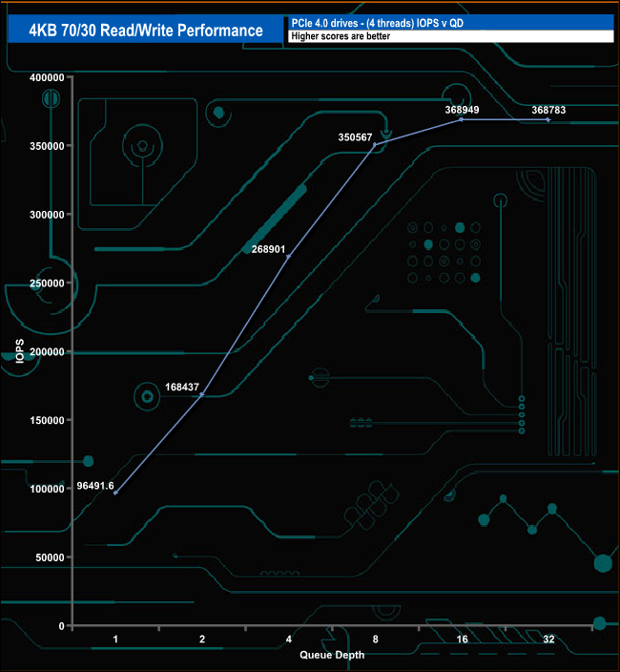Click the data label 368949
620x672 pixels.
[x=462, y=110]
